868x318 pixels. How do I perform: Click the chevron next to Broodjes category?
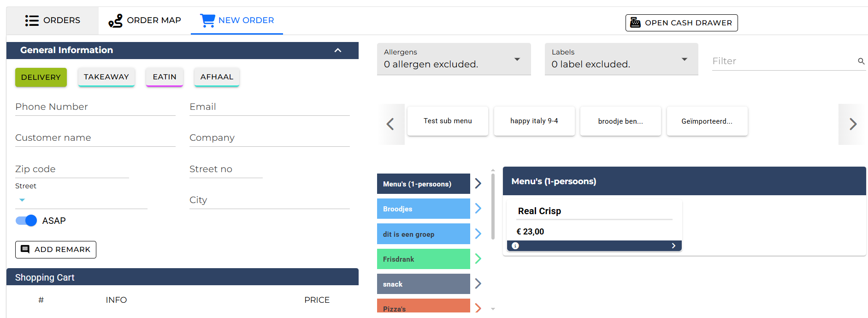pos(478,209)
